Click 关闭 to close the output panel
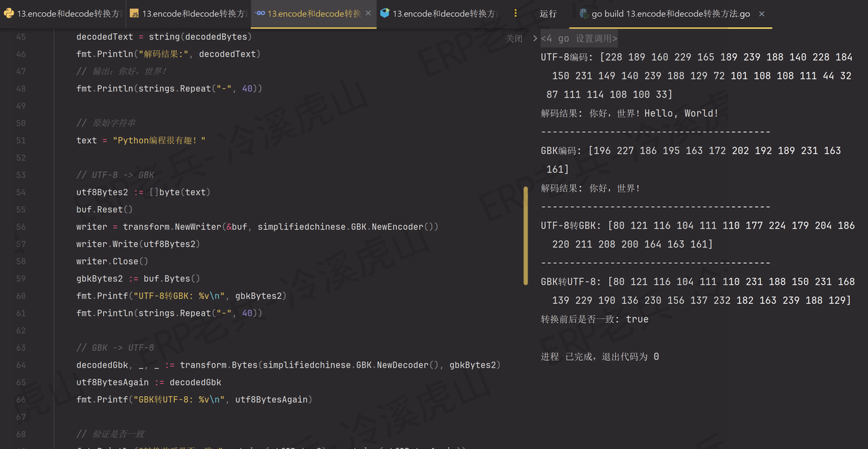Image resolution: width=868 pixels, height=449 pixels. (514, 39)
